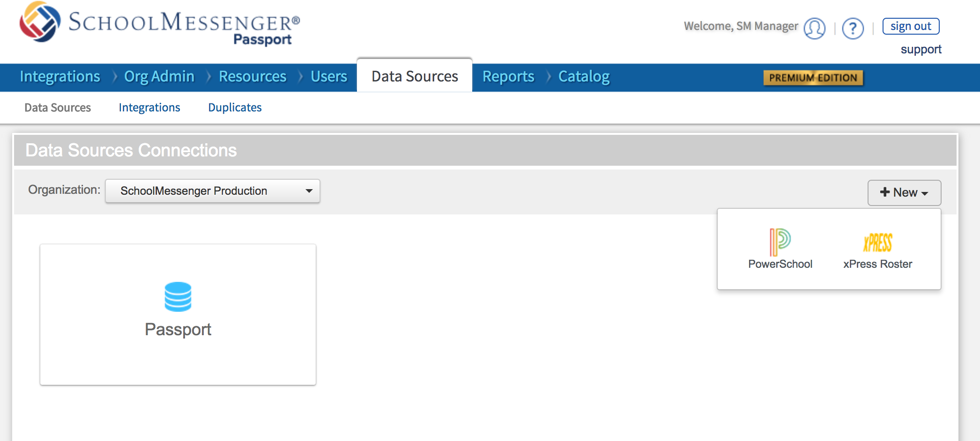Open the Duplicates sub-navigation link

click(235, 108)
